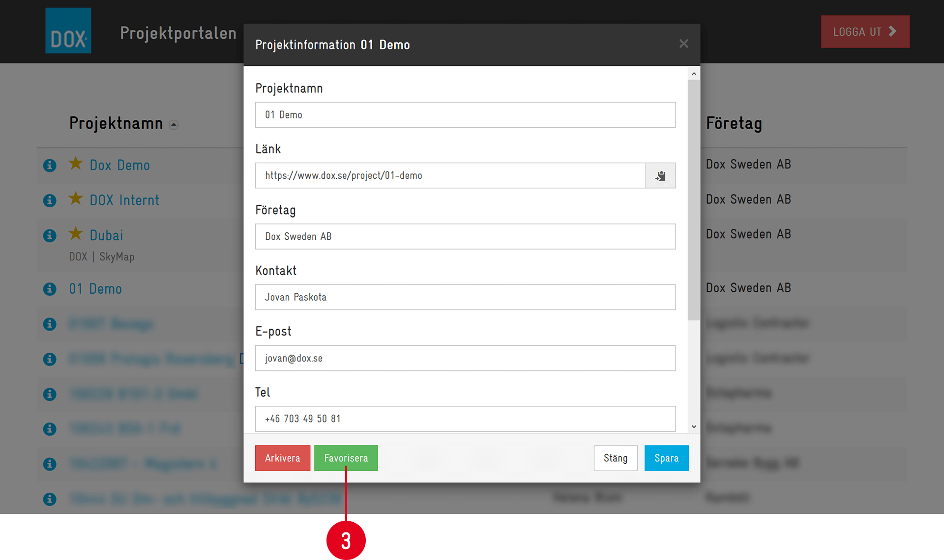Toggle favorite star on Dox Demo
Screen dimensions: 944x560
tap(76, 163)
